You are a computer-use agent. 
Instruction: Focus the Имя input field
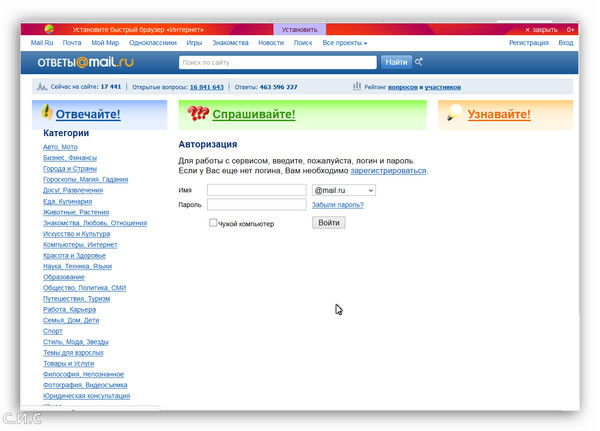pos(257,190)
